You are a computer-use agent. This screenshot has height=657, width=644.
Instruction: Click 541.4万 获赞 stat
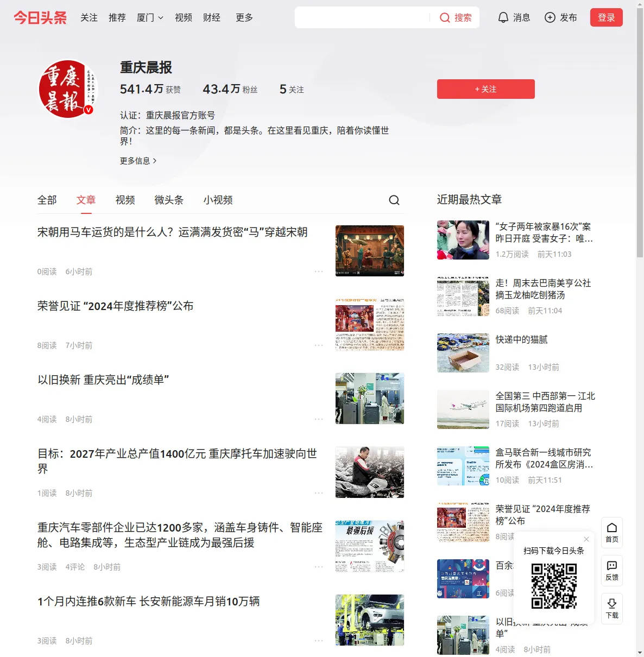pos(150,89)
